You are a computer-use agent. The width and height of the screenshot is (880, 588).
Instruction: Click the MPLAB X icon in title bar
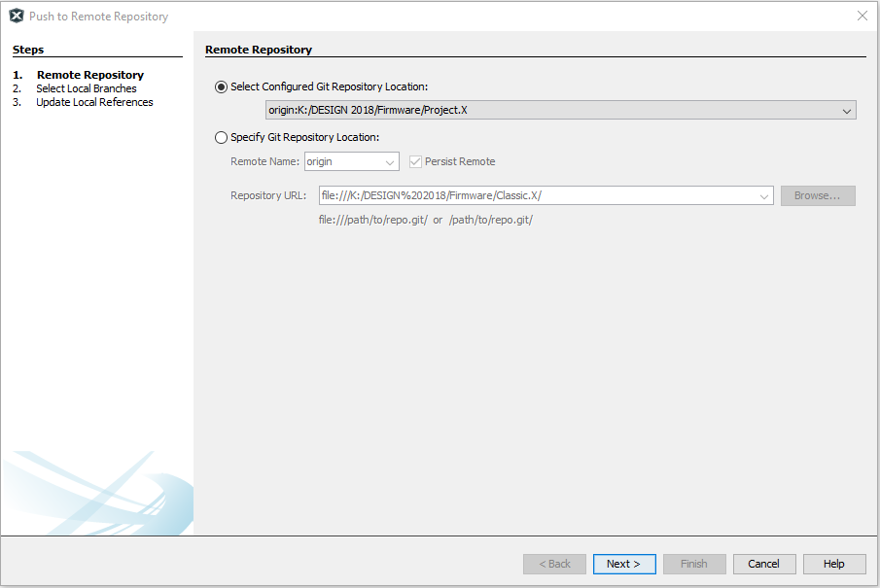[x=17, y=17]
